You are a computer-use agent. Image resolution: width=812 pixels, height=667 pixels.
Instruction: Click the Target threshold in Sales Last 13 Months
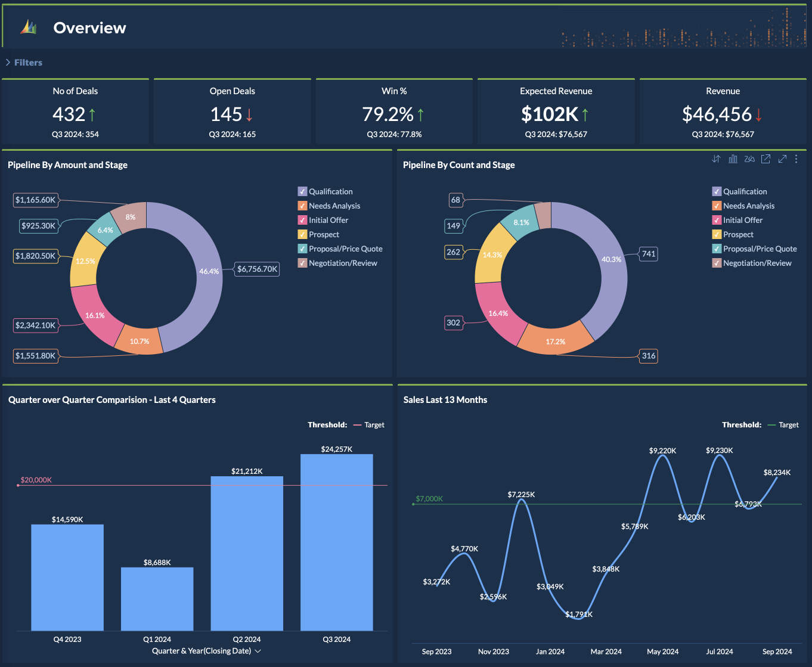click(788, 425)
